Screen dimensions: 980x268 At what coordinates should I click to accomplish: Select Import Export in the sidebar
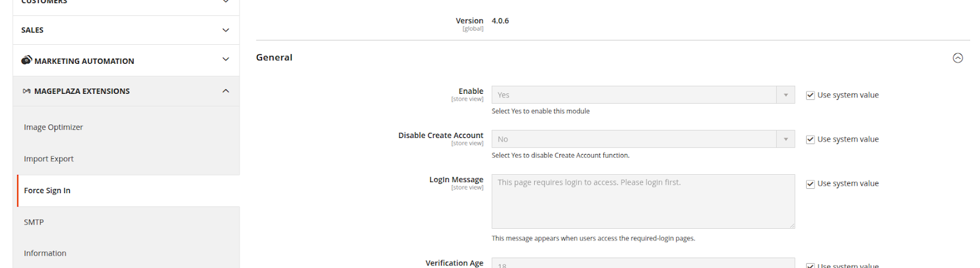click(x=49, y=159)
